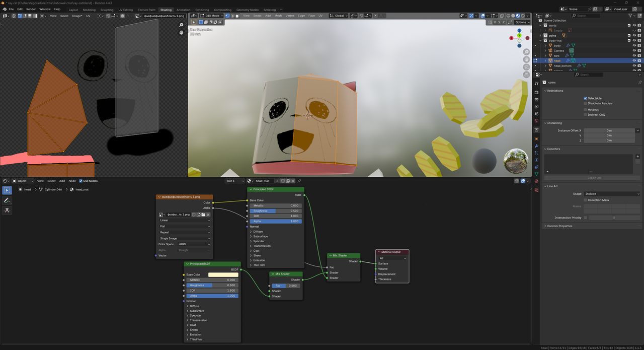
Task: Open the Linear interpolation dropdown
Action: pos(185,220)
